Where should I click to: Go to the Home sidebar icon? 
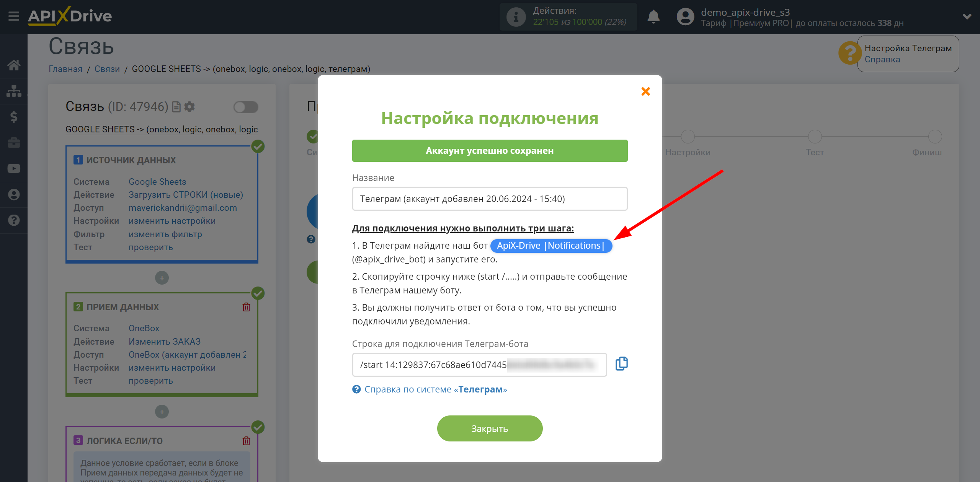point(14,65)
